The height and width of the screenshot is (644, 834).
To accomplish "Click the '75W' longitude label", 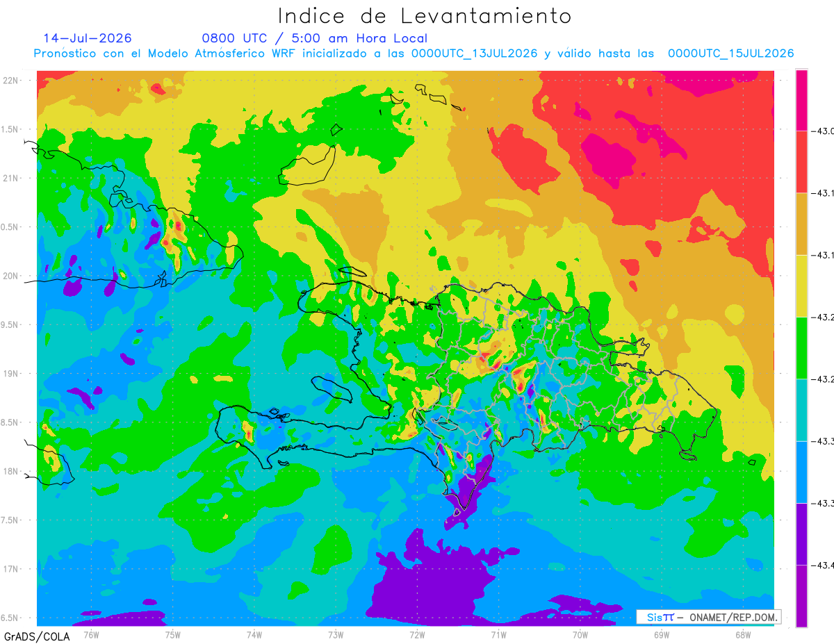I will pos(173,634).
